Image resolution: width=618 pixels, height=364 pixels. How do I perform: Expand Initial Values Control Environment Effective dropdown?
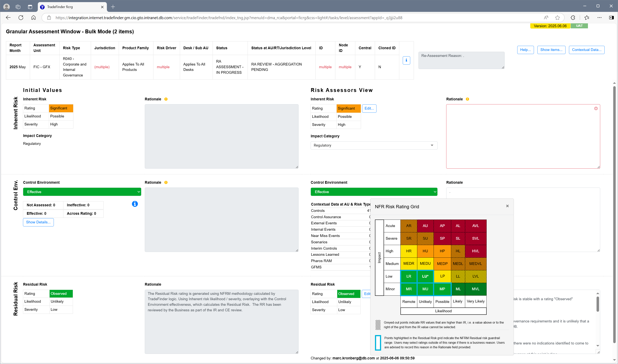(x=82, y=192)
